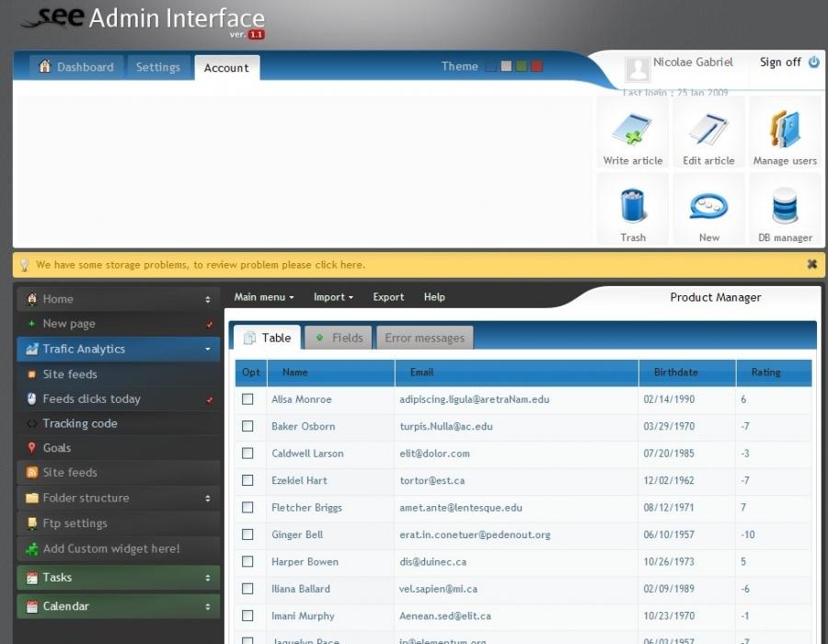Open the Main menu dropdown
The image size is (828, 644).
[x=264, y=297]
